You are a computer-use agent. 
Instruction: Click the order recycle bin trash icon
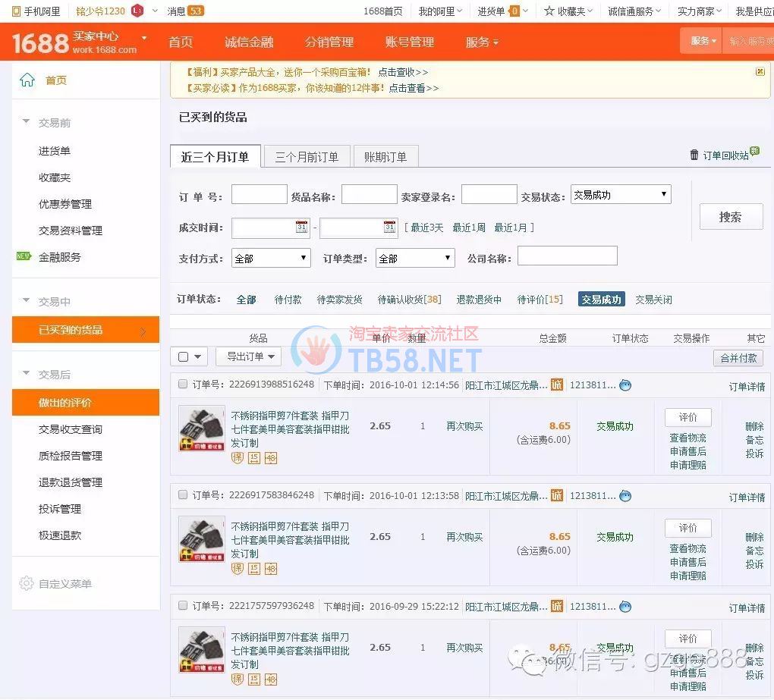(x=694, y=155)
